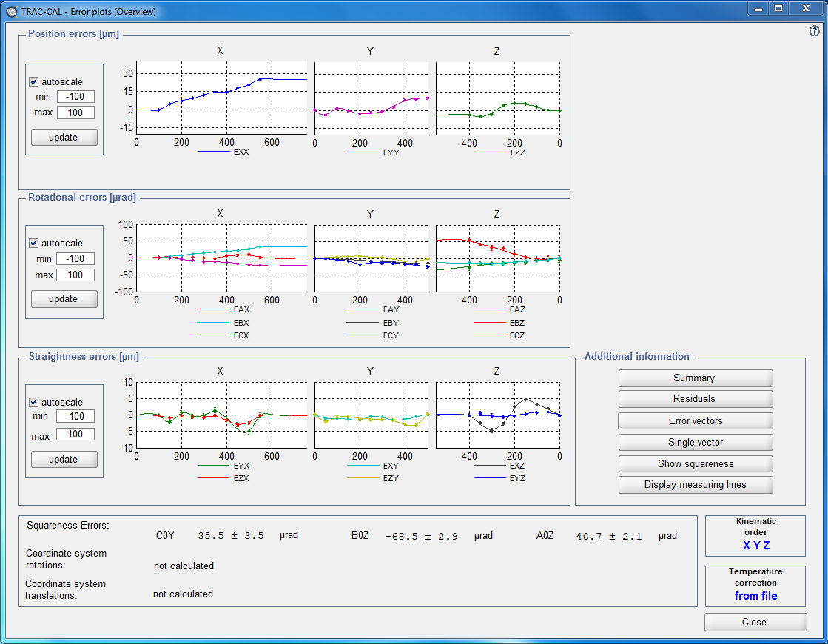This screenshot has width=828, height=644.
Task: Select the EBX legend label
Action: coord(241,323)
